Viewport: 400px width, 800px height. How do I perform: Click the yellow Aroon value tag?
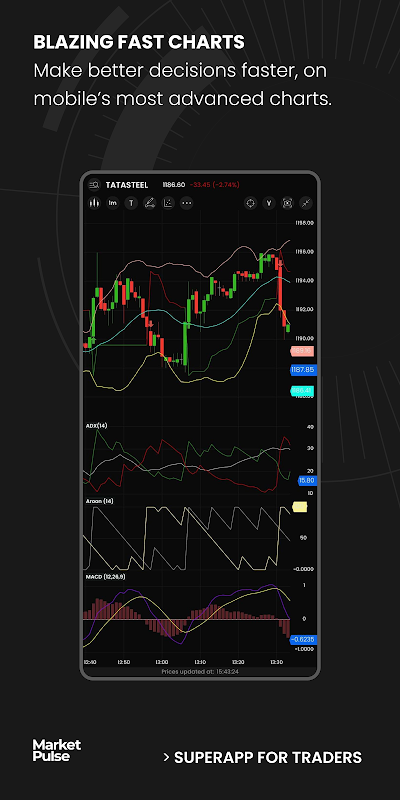tap(299, 507)
